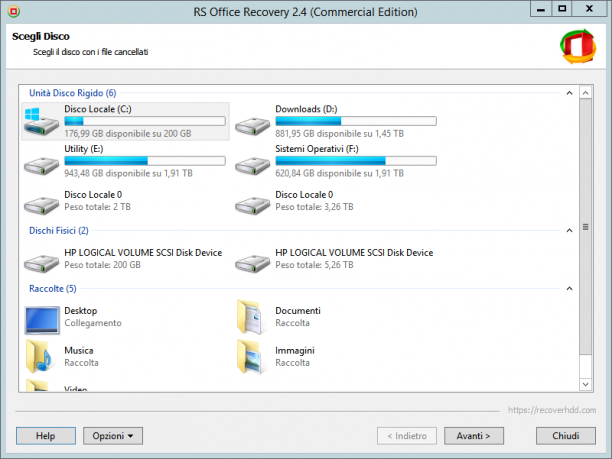Click the Chiudi button
612x459 pixels.
(566, 436)
